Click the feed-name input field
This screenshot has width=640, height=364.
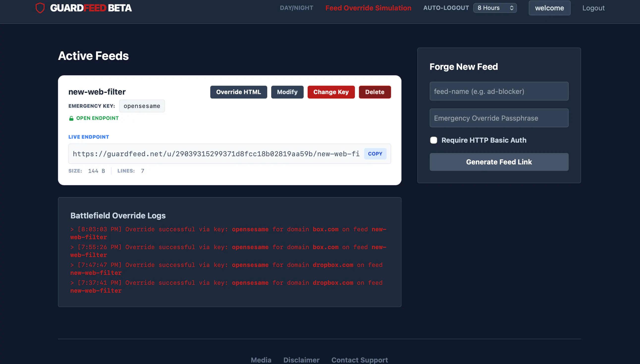tap(499, 91)
